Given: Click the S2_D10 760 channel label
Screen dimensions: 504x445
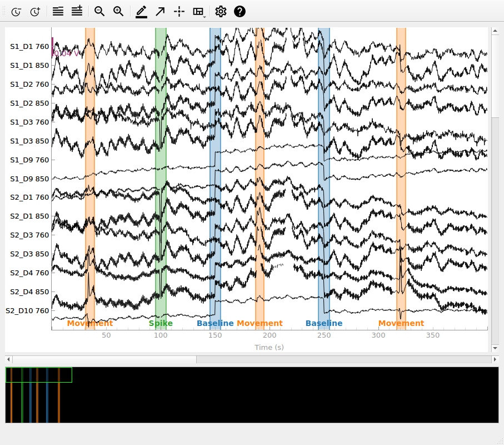Looking at the screenshot, I should (x=27, y=310).
